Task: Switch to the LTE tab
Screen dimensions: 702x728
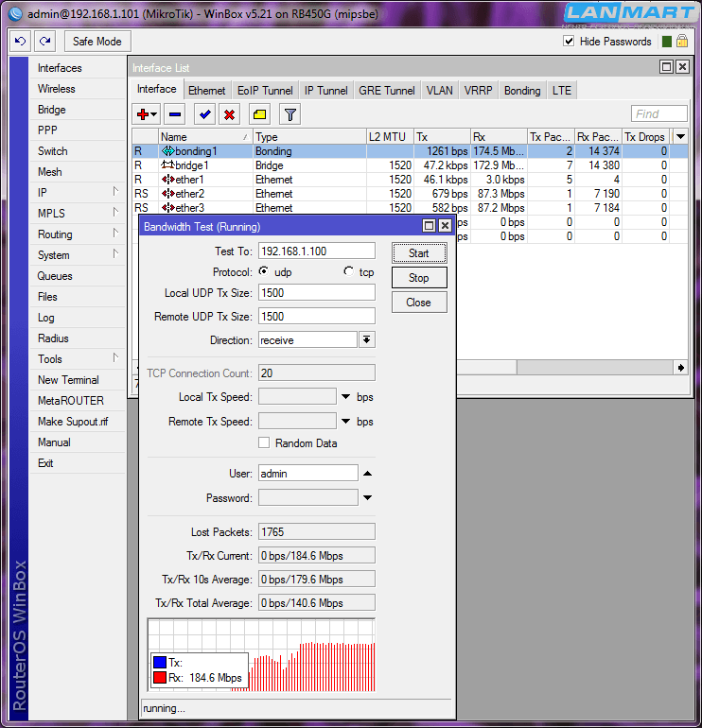Action: coord(562,91)
